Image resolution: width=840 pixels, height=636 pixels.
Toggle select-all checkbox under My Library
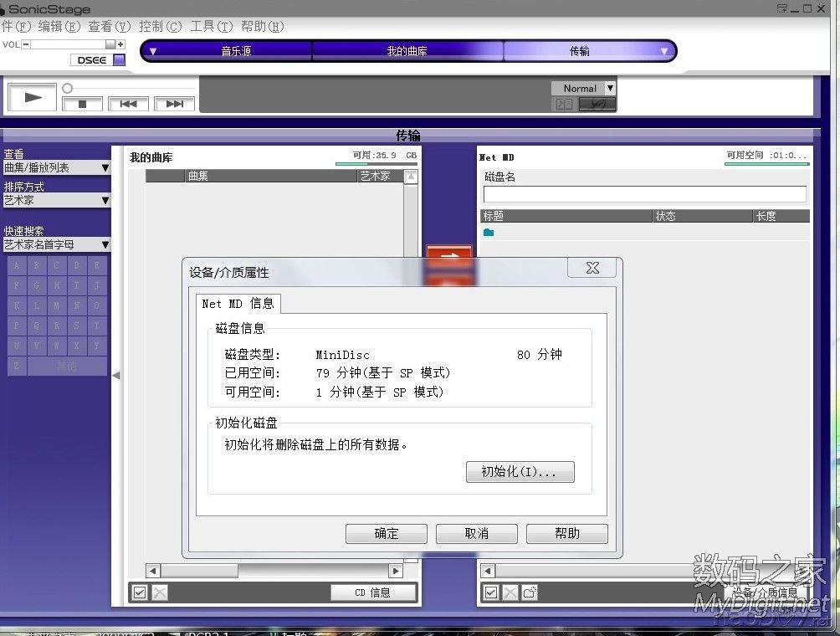140,592
